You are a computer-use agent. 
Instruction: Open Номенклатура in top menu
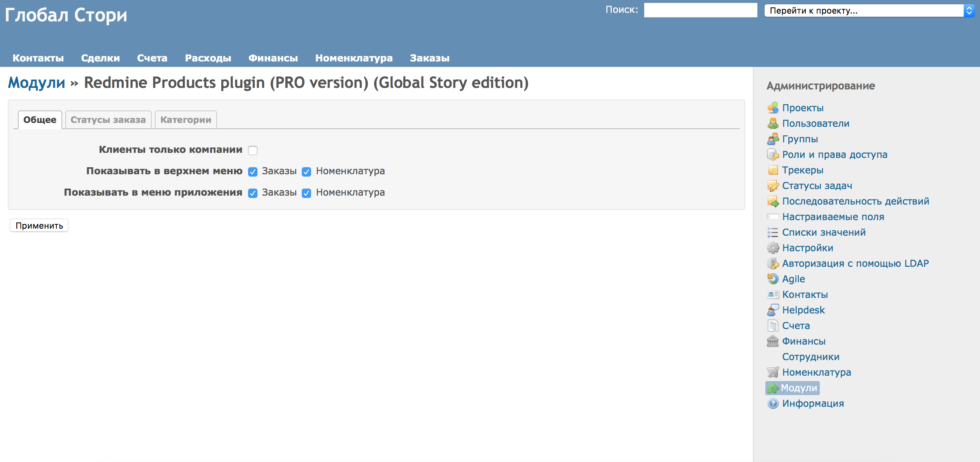pyautogui.click(x=354, y=58)
